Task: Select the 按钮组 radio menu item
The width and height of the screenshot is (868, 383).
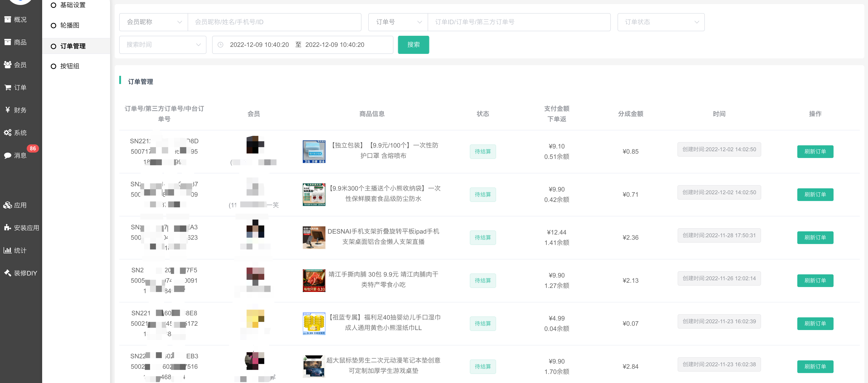Action: (x=53, y=66)
